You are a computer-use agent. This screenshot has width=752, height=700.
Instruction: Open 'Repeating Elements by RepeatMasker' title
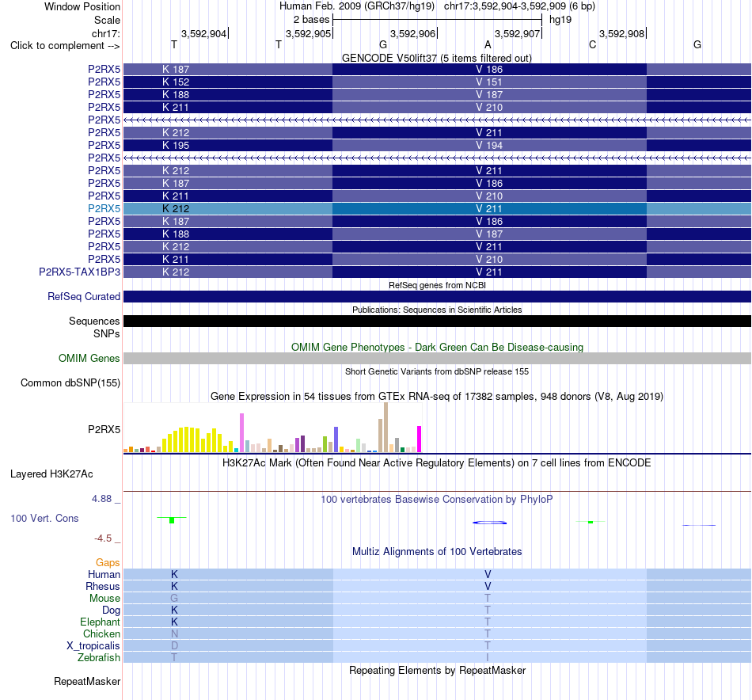point(437,670)
